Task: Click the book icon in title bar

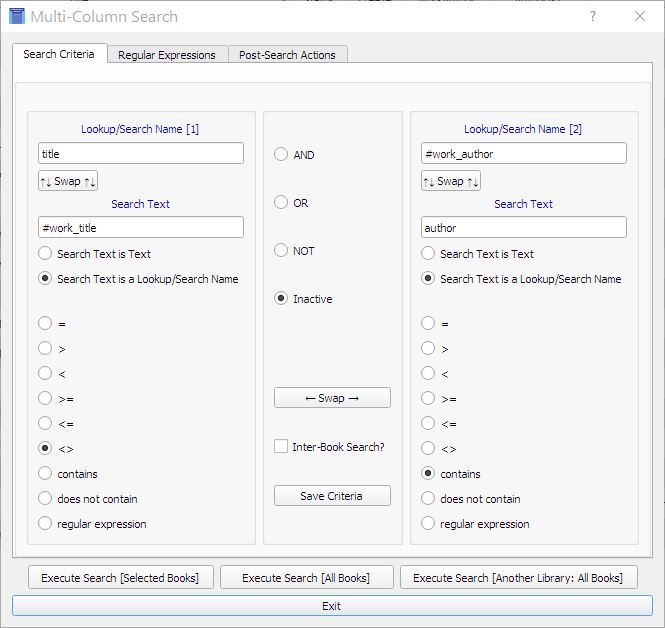Action: coord(16,17)
